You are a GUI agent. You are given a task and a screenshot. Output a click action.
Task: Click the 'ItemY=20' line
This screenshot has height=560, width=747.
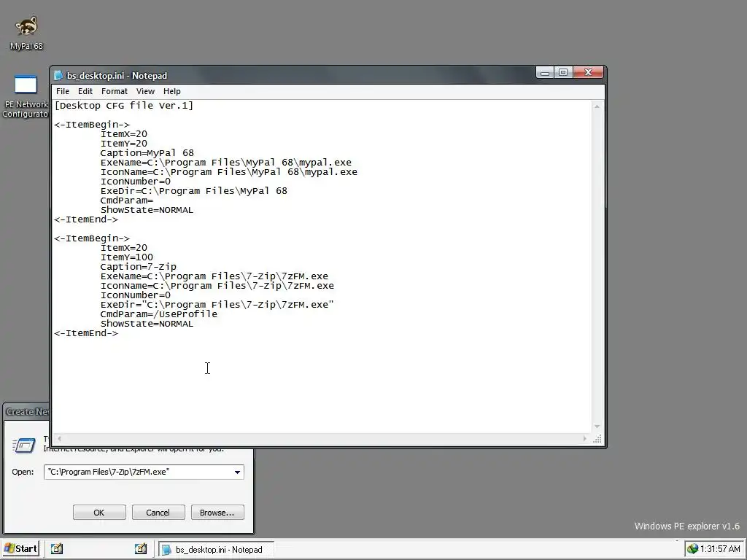(124, 144)
